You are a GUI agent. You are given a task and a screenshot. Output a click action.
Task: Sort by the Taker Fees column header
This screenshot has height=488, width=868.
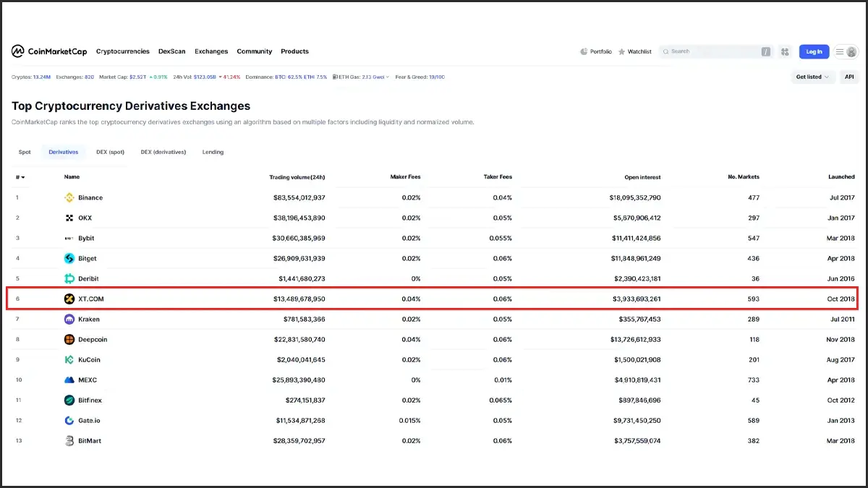(x=498, y=177)
